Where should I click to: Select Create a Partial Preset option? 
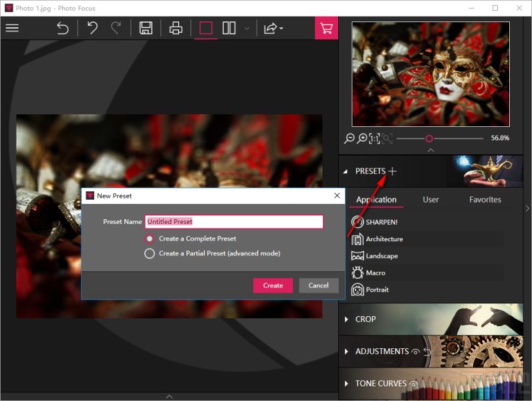[x=213, y=253]
